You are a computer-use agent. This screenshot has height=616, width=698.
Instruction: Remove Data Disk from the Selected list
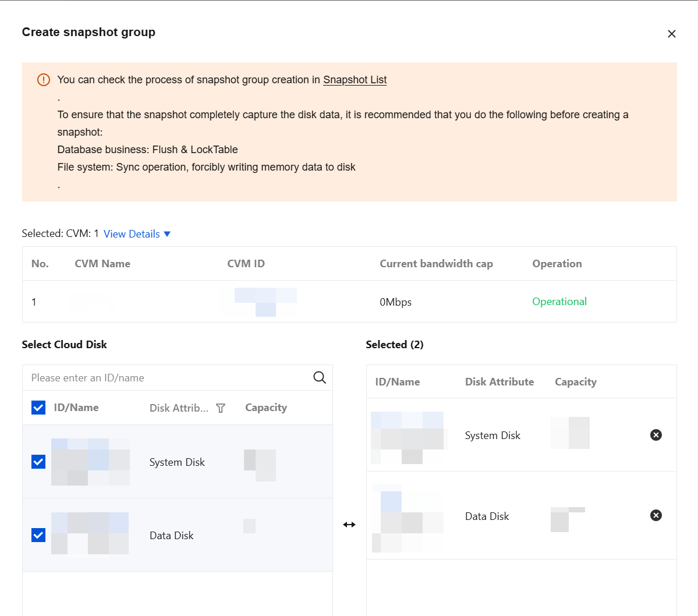pos(656,515)
